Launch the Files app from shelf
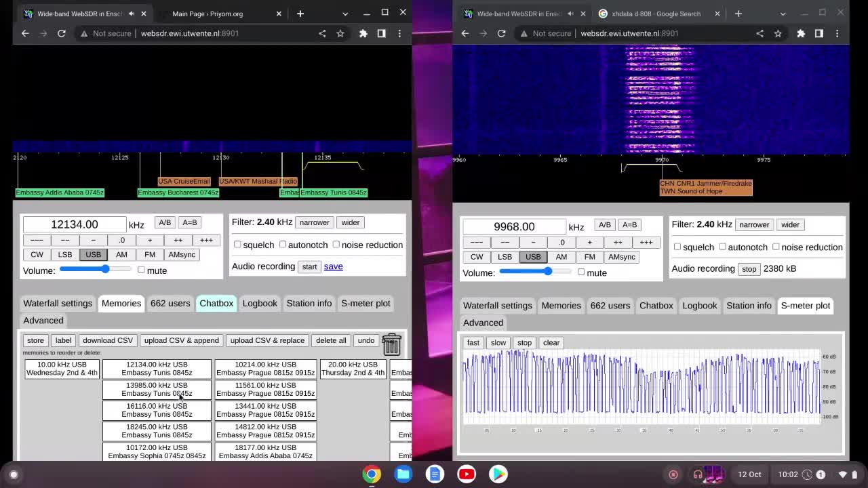The height and width of the screenshot is (488, 868). pyautogui.click(x=403, y=474)
